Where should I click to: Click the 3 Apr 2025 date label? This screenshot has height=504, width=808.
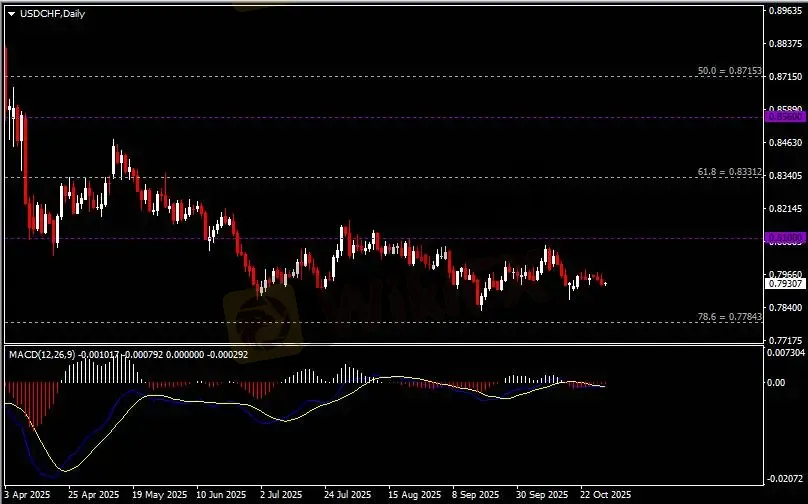[27, 495]
